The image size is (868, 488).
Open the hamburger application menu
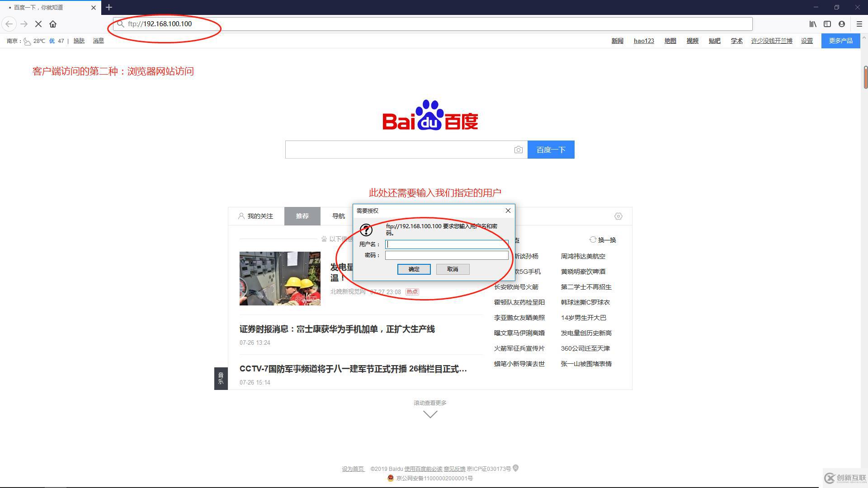(859, 24)
